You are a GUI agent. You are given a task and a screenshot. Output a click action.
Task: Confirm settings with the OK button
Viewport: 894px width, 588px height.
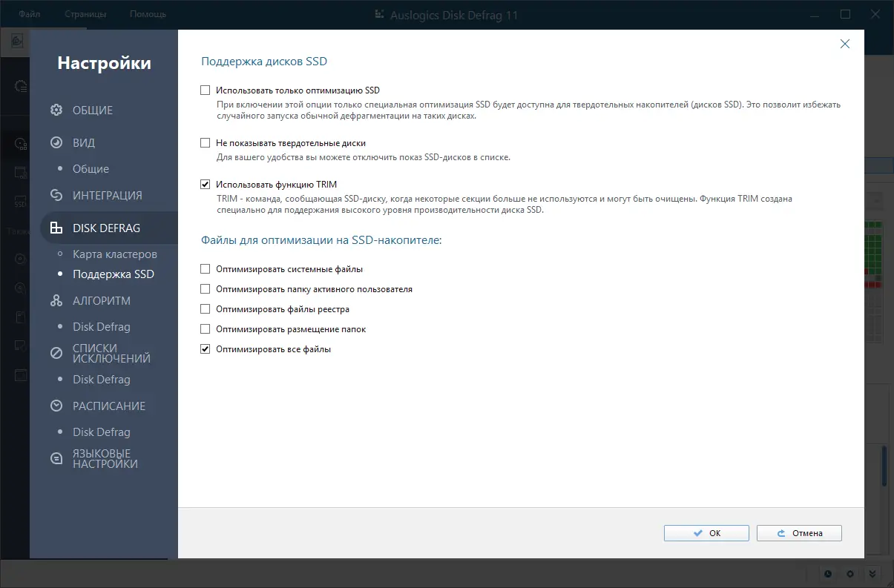point(706,533)
